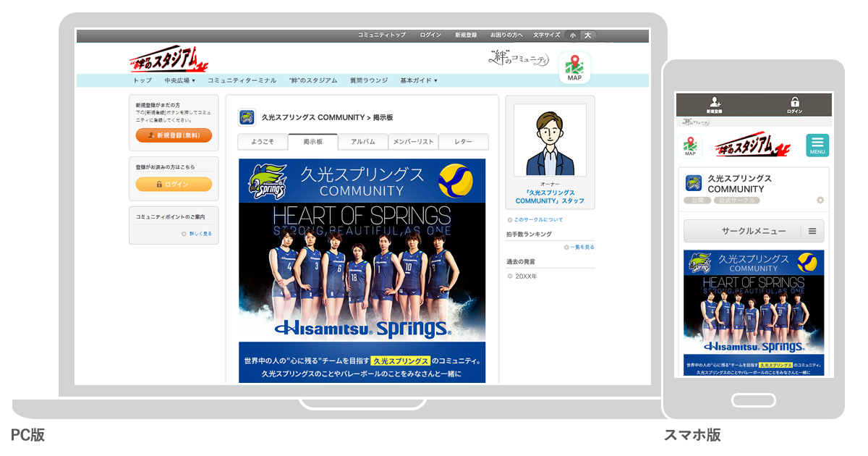
Task: Switch to the 掲示板 tab
Action: (313, 142)
